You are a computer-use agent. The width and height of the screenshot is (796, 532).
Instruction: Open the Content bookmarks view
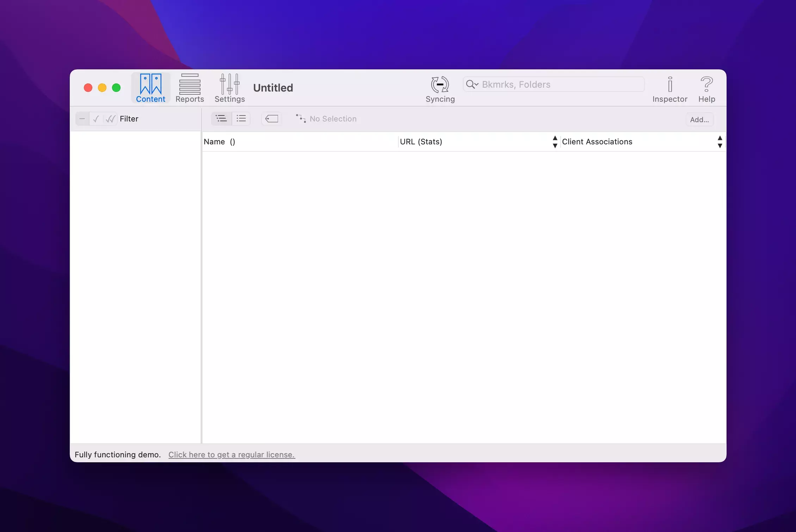click(150, 88)
